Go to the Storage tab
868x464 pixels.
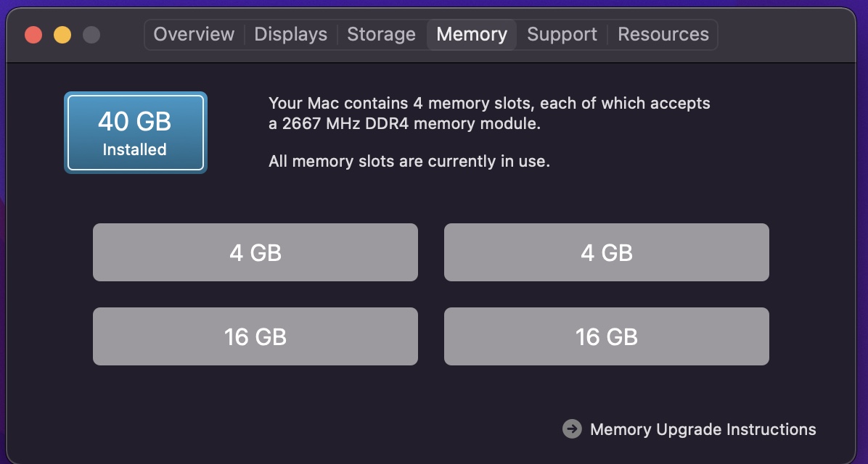tap(381, 34)
